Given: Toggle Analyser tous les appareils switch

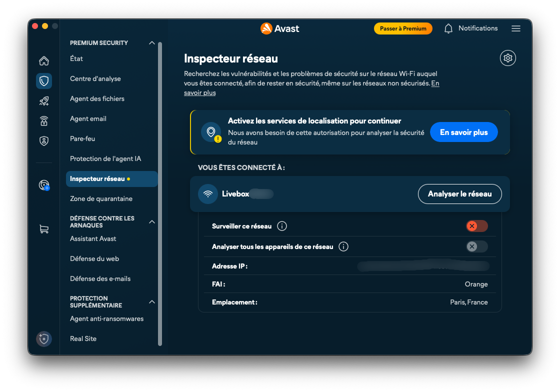Looking at the screenshot, I should click(477, 246).
